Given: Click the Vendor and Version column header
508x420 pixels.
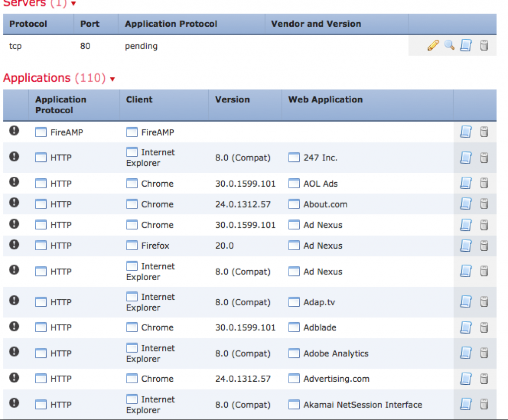Looking at the screenshot, I should [x=316, y=24].
